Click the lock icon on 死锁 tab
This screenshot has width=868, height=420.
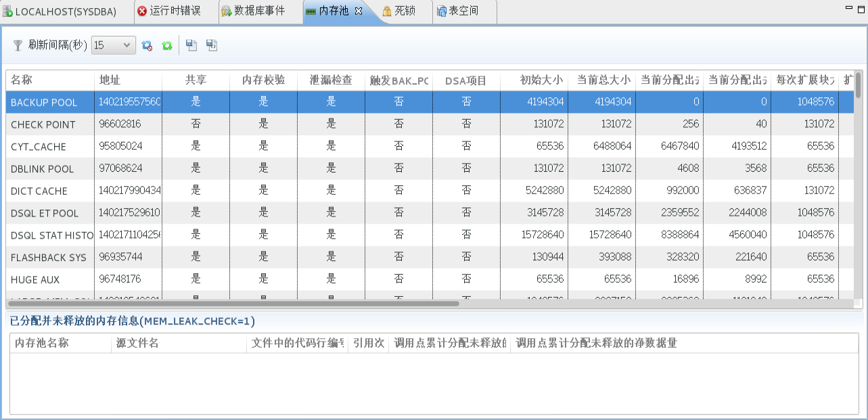tap(386, 11)
